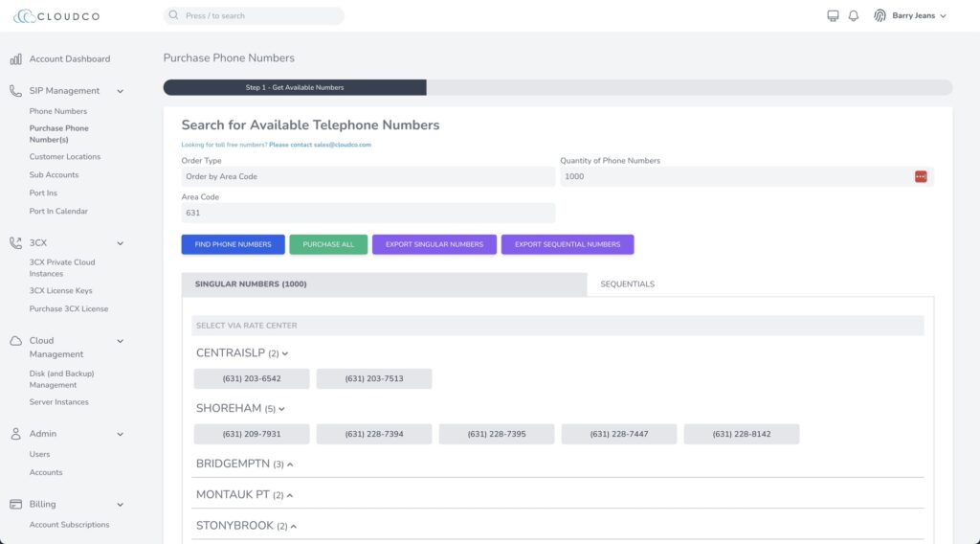This screenshot has width=980, height=544.
Task: Click the Find Phone Numbers button
Action: click(x=233, y=245)
